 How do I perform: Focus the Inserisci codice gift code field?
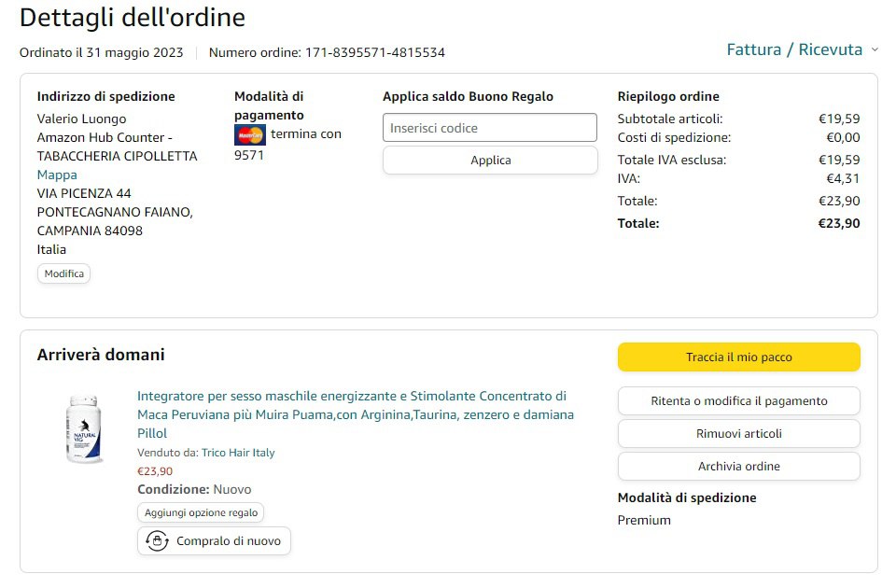tap(489, 128)
